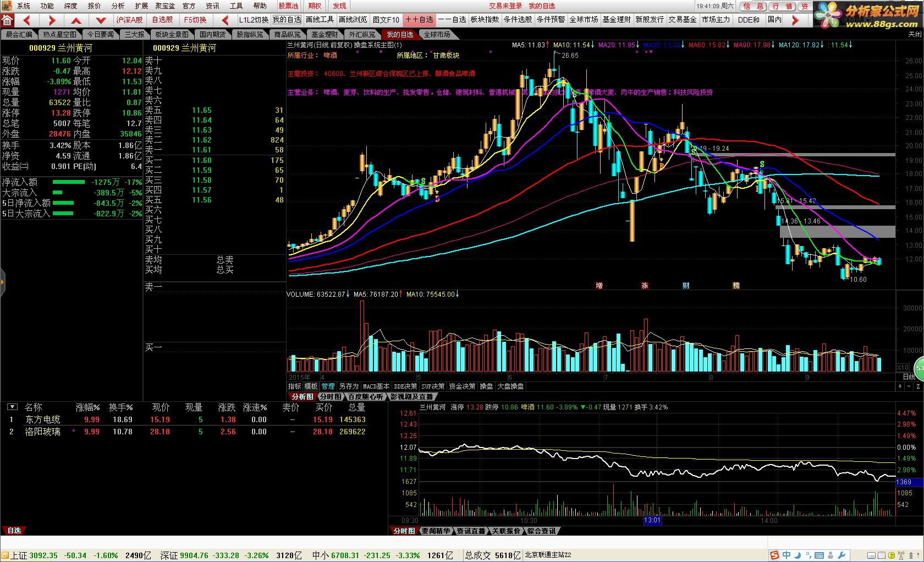
Task: Click the 画线工具 toolbar button
Action: tap(320, 20)
